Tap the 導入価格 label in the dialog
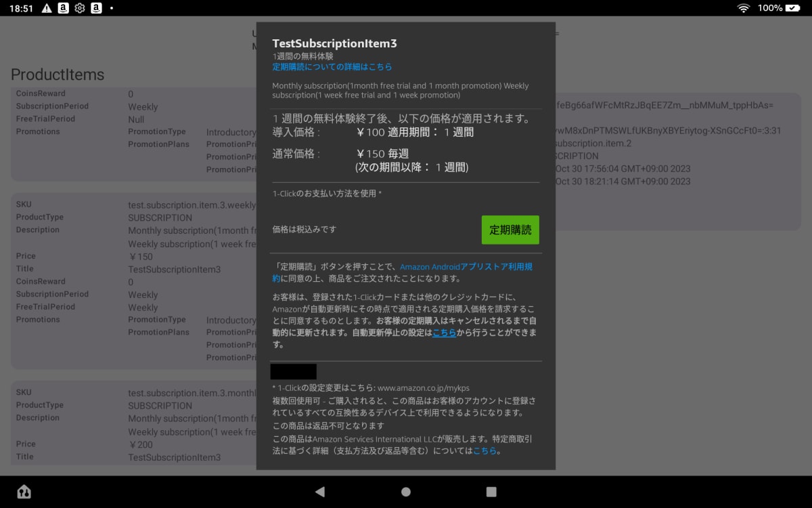The image size is (812, 508). 296,132
